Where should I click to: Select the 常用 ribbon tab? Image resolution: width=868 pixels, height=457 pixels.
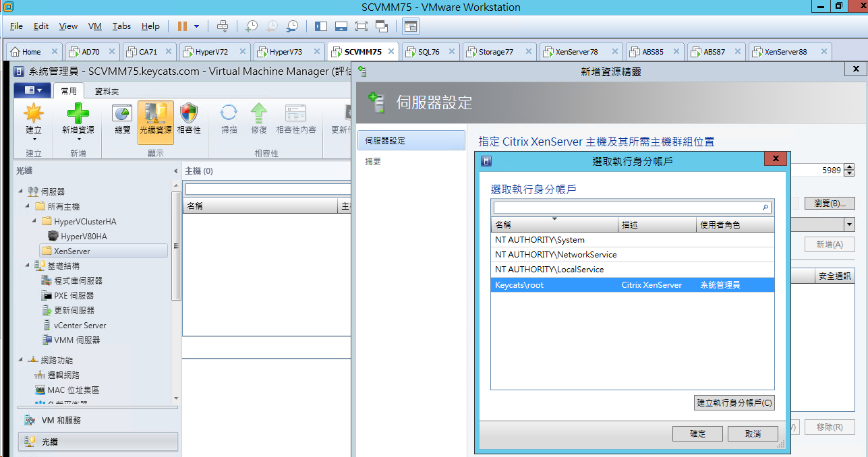(69, 91)
